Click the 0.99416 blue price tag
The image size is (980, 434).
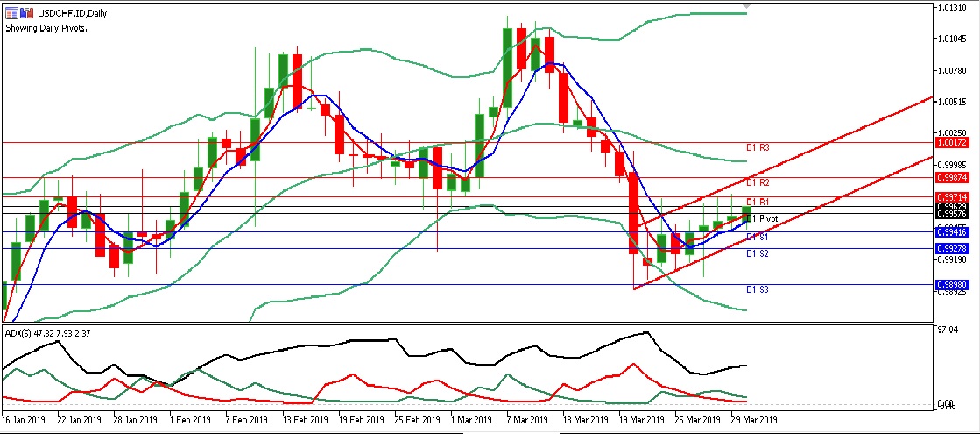(x=952, y=232)
